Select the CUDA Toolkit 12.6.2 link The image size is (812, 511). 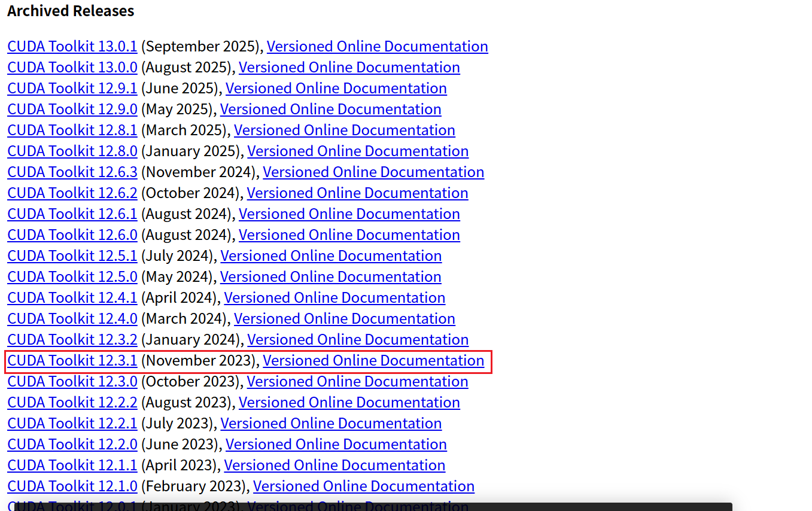click(72, 193)
